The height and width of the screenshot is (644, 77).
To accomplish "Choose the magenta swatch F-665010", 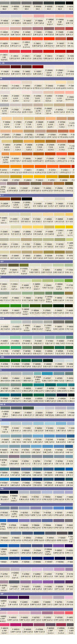I will pos(15,625).
